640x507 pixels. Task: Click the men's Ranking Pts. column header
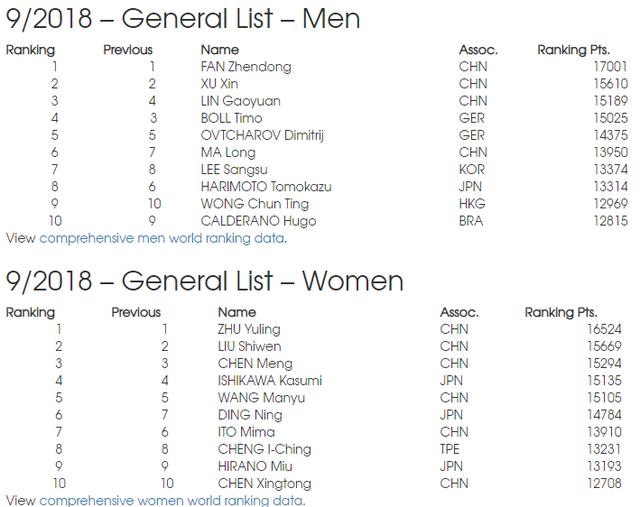(573, 50)
